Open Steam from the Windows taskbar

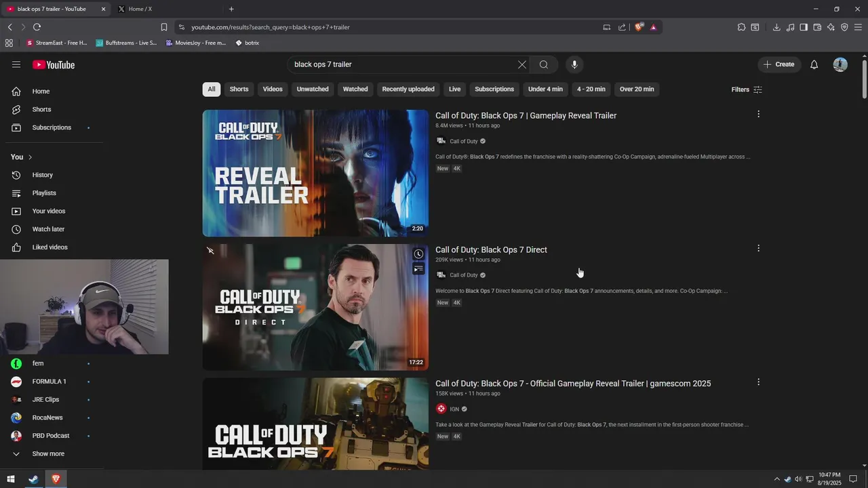pos(33,479)
